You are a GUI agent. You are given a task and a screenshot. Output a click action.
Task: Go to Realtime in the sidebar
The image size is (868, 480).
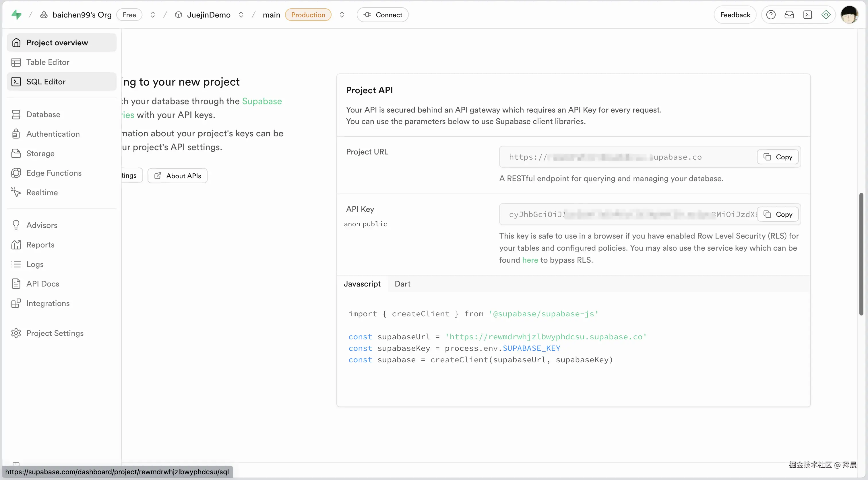pos(42,192)
